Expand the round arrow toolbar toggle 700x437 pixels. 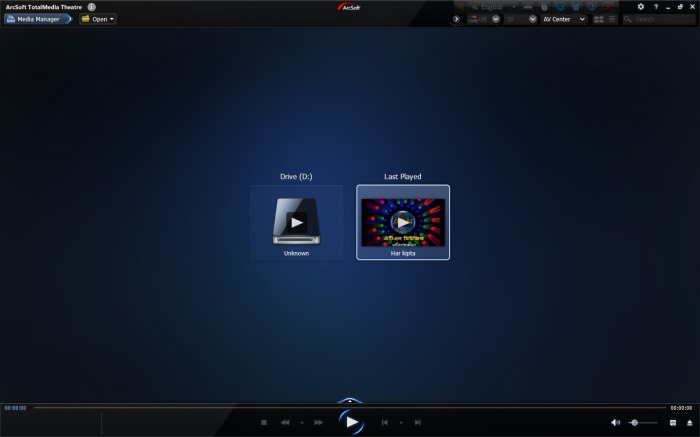(456, 19)
